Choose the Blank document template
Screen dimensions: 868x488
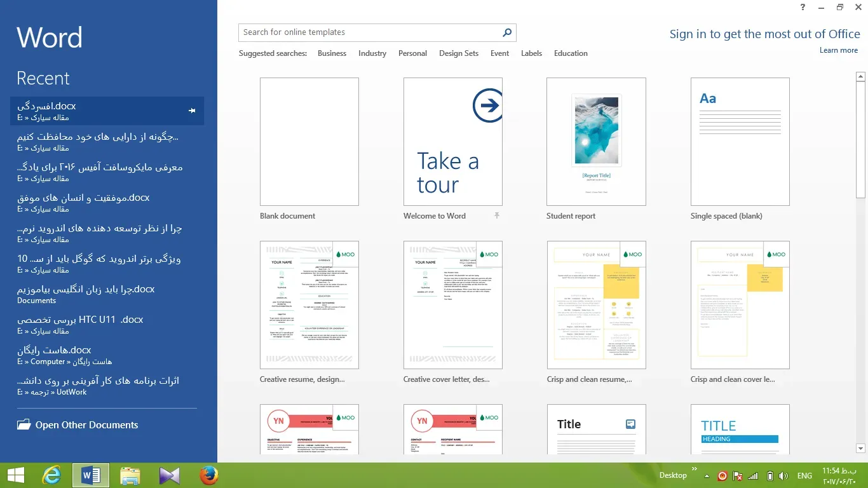tap(309, 142)
